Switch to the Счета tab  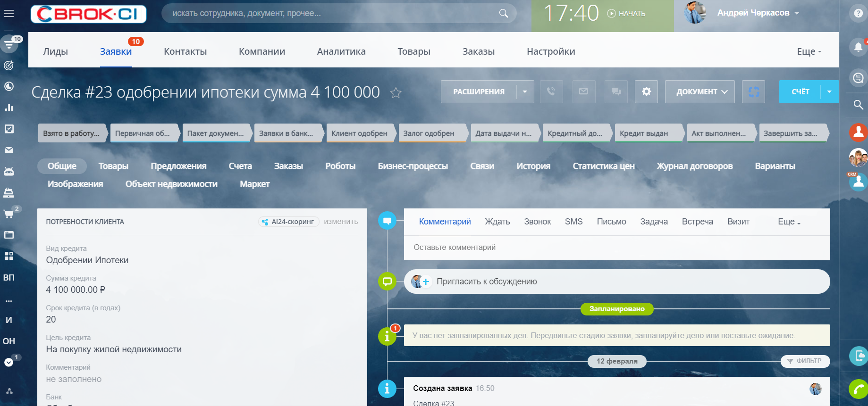tap(240, 166)
